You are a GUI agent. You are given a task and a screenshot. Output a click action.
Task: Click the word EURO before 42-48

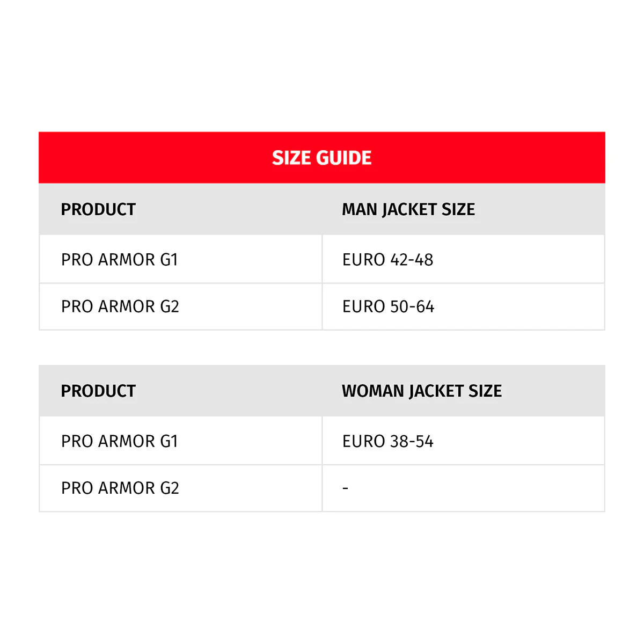[x=364, y=260]
